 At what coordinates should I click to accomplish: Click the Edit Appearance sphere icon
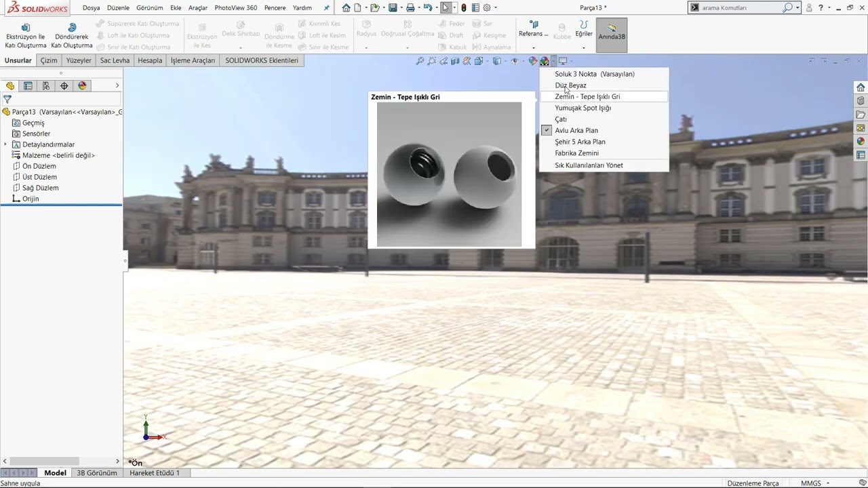533,61
